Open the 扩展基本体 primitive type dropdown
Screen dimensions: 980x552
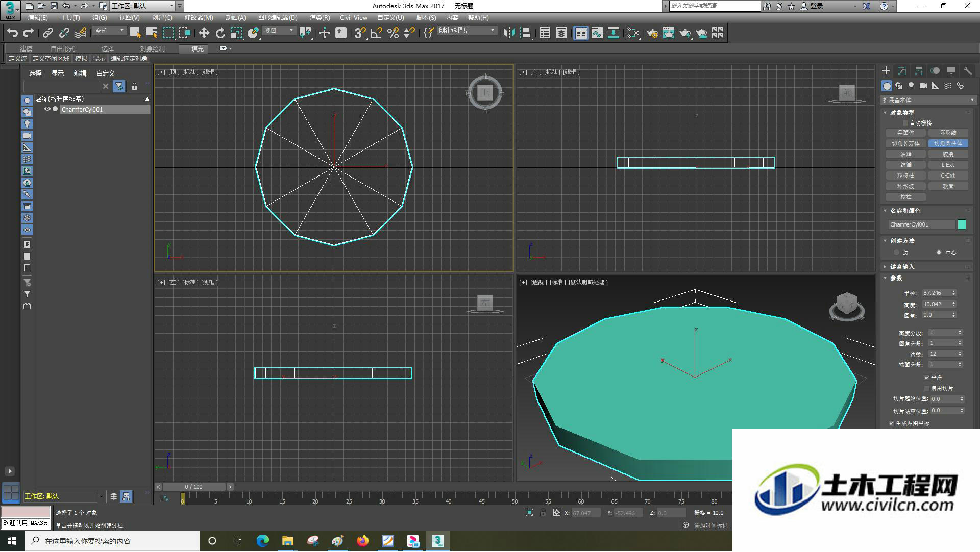pyautogui.click(x=928, y=100)
